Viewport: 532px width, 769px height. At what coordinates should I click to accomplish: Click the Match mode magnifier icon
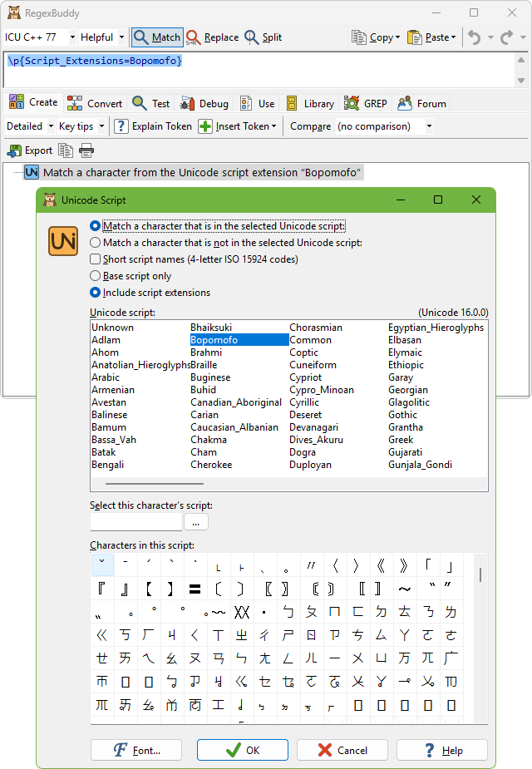(141, 37)
